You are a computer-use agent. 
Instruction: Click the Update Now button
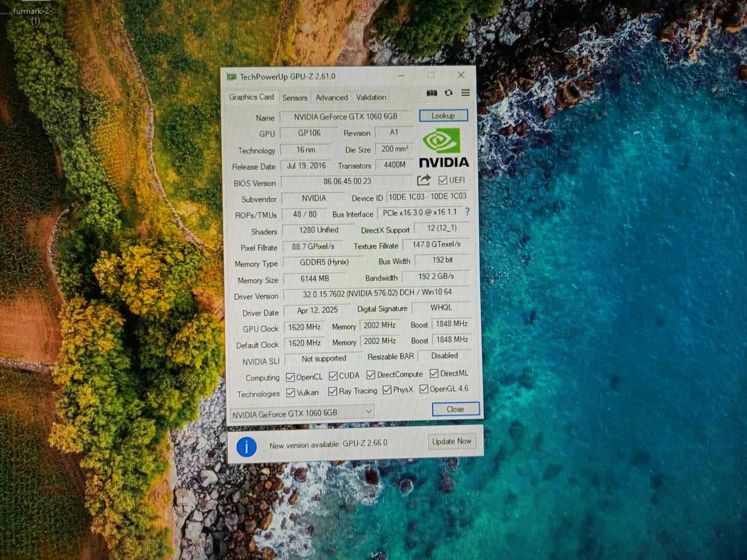point(451,441)
